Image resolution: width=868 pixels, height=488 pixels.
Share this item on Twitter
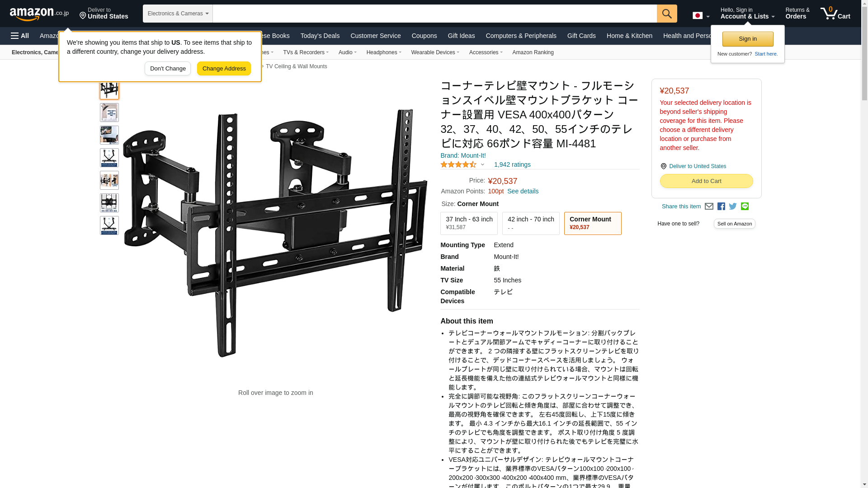point(733,206)
